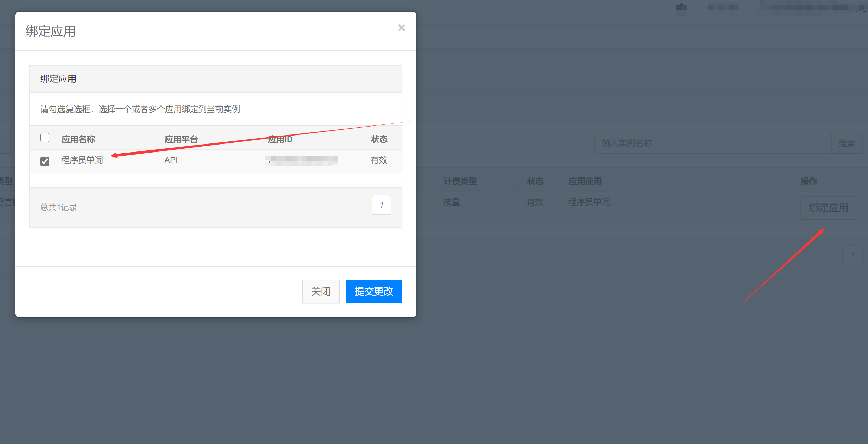Select page 1 in the dialog pagination
Screen dimensions: 868x444
(x=381, y=205)
